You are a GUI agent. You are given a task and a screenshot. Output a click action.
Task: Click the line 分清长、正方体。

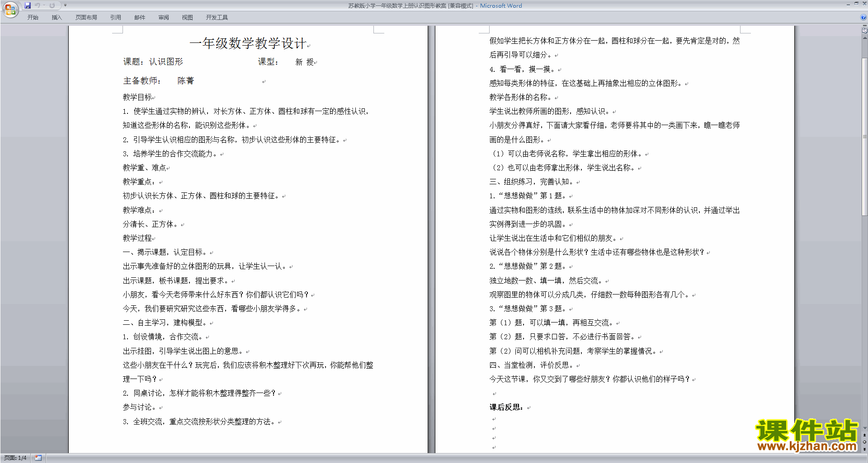152,224
